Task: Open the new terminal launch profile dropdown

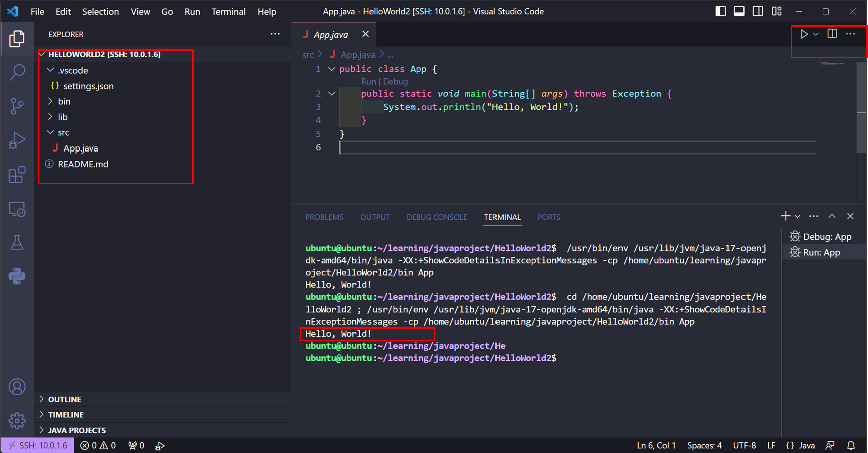Action: [797, 217]
